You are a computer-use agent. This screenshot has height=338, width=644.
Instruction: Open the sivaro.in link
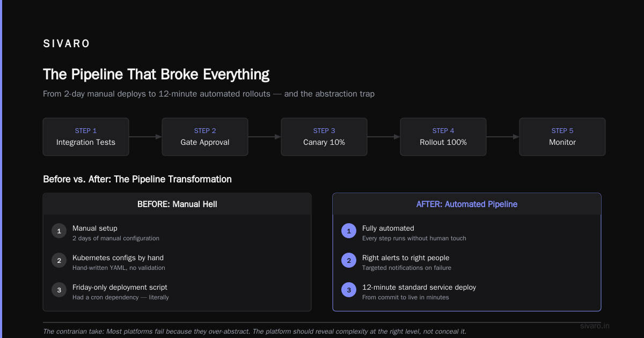(x=595, y=326)
